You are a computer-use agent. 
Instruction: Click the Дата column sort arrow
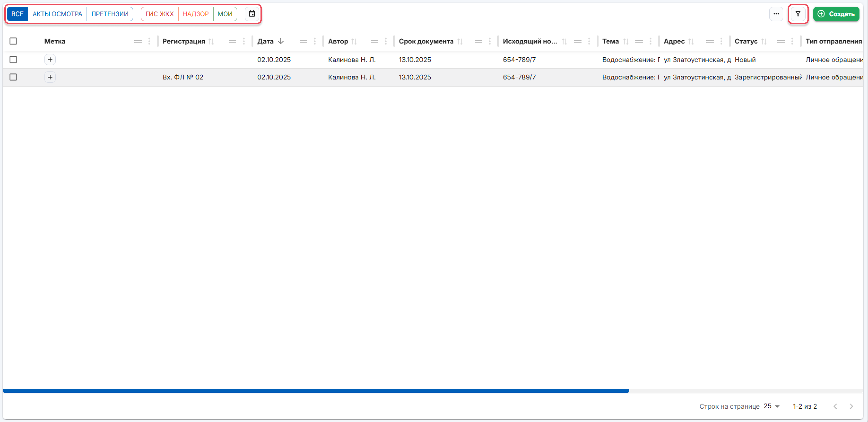tap(281, 41)
